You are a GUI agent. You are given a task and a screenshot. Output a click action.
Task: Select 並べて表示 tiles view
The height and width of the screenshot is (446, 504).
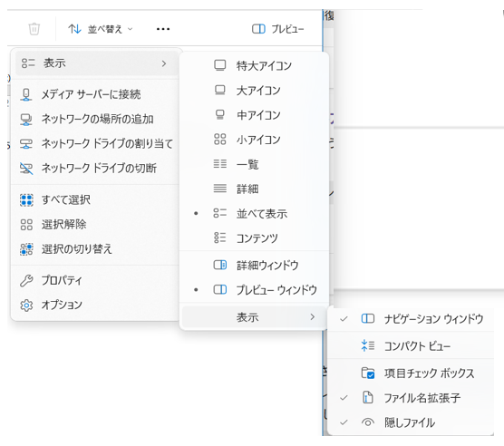click(254, 213)
